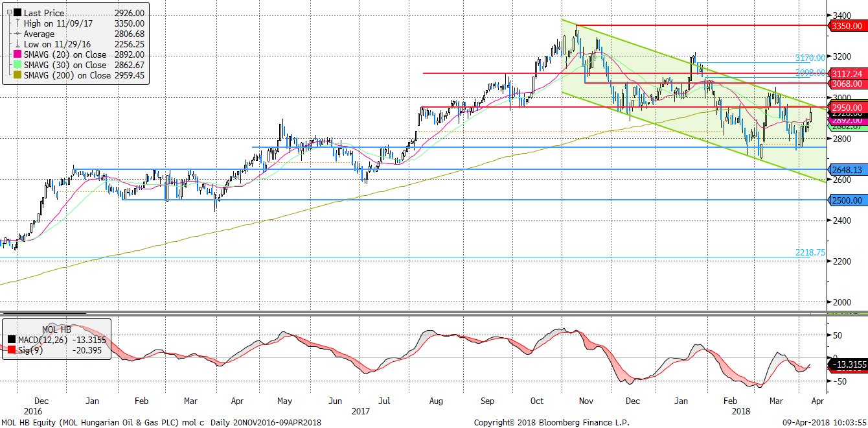Viewport: 868px width, 428px height.
Task: Click the red 2950.00 price tag
Action: pos(848,107)
